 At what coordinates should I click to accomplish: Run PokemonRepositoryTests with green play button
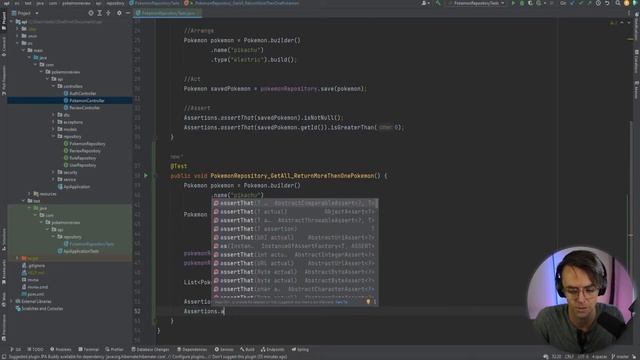pos(513,3)
